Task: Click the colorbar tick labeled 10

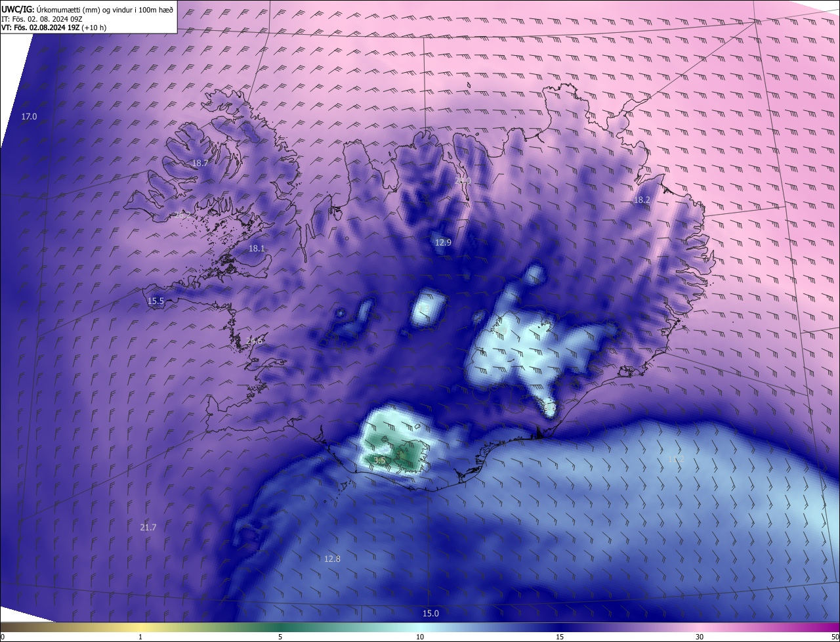Action: point(420,637)
